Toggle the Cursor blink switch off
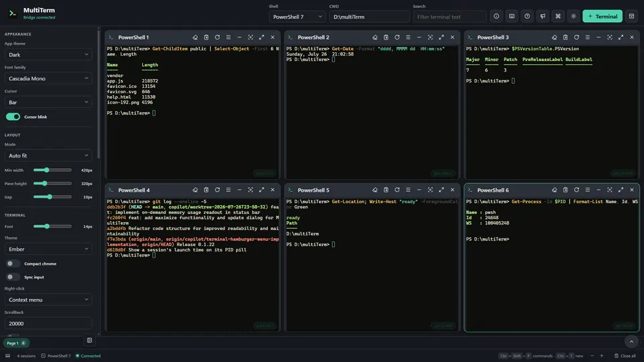 click(13, 117)
